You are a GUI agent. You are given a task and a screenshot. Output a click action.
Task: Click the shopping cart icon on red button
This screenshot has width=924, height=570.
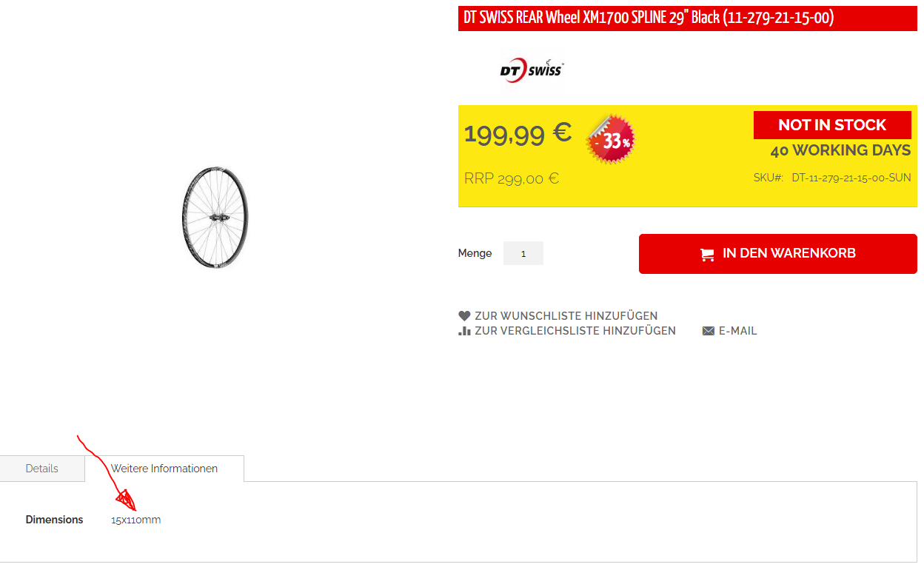coord(707,254)
